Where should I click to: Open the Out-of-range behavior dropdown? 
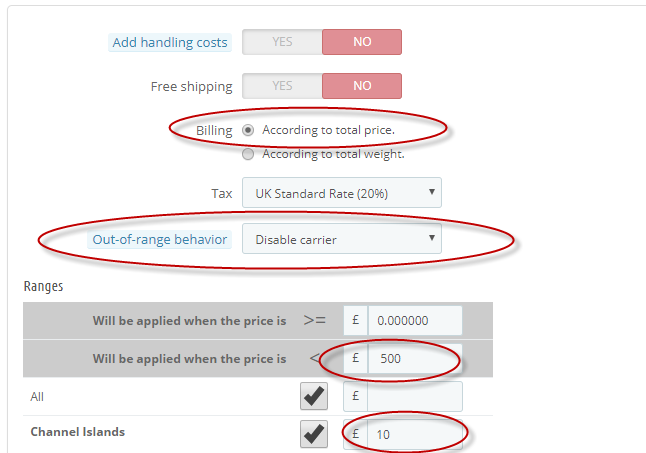pyautogui.click(x=341, y=239)
